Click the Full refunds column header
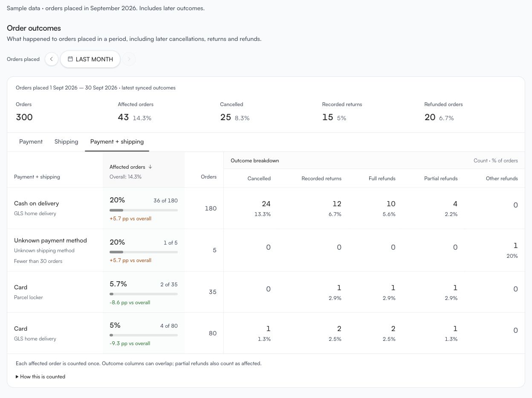 pos(382,179)
